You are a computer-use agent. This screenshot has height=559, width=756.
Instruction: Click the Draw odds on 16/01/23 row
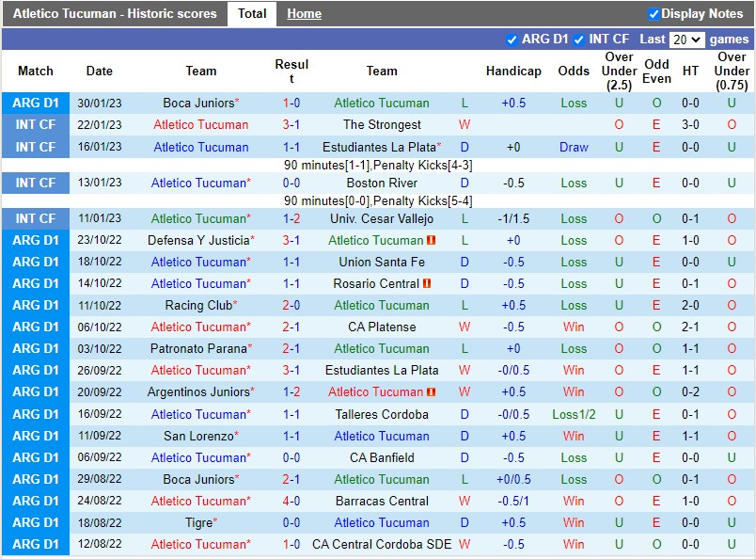pos(574,147)
